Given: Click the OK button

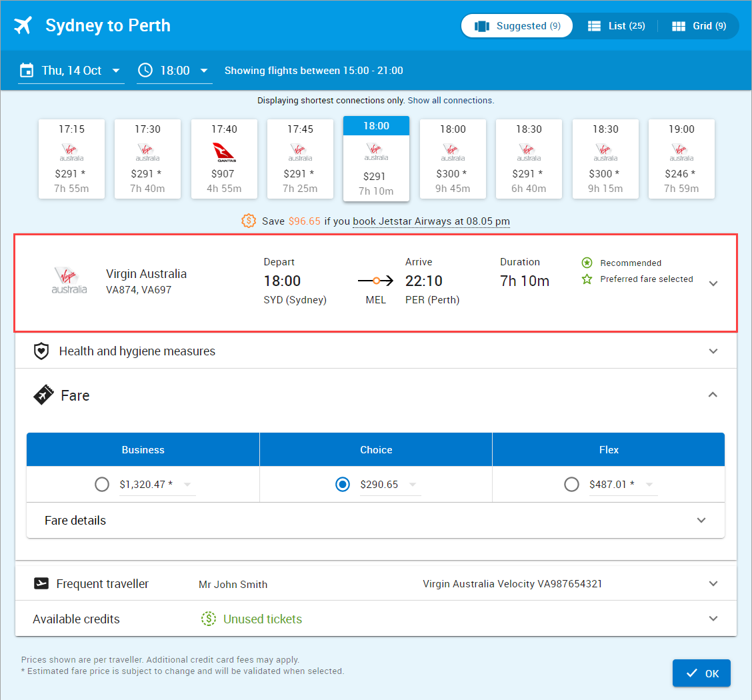Looking at the screenshot, I should [x=701, y=673].
